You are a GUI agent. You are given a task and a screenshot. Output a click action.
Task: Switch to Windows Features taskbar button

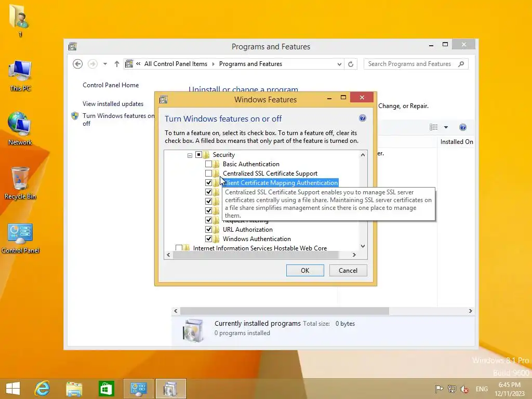(170, 389)
